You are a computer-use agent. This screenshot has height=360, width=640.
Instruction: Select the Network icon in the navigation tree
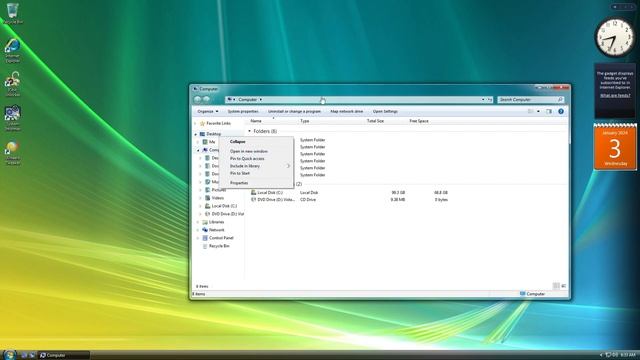point(205,230)
